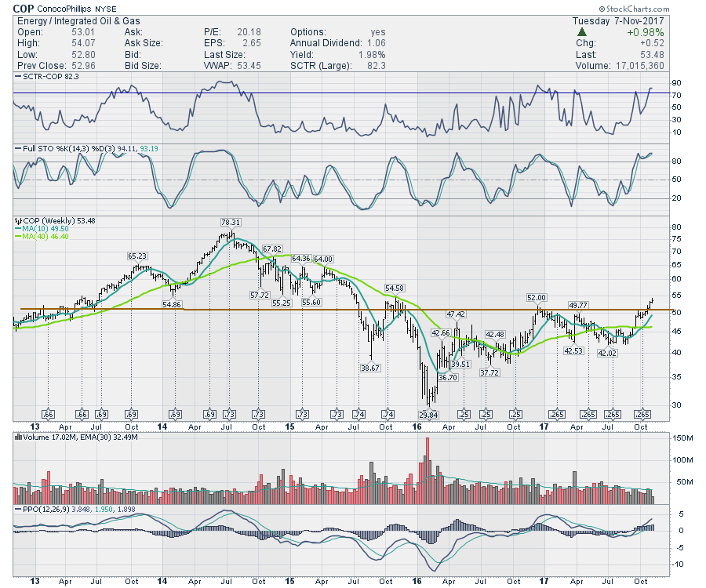Click the 54.58 price label
Image resolution: width=706 pixels, height=588 pixels.
click(x=395, y=288)
